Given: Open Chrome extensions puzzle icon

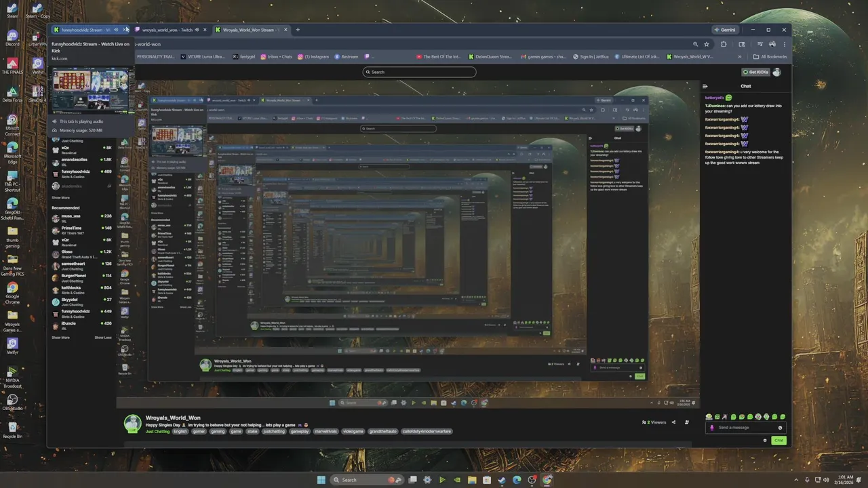Looking at the screenshot, I should tap(724, 44).
